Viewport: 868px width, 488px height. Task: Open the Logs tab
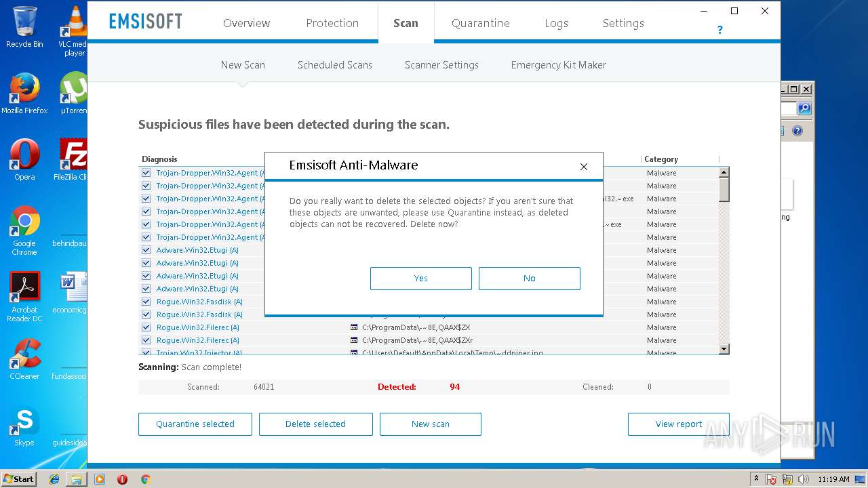tap(556, 23)
